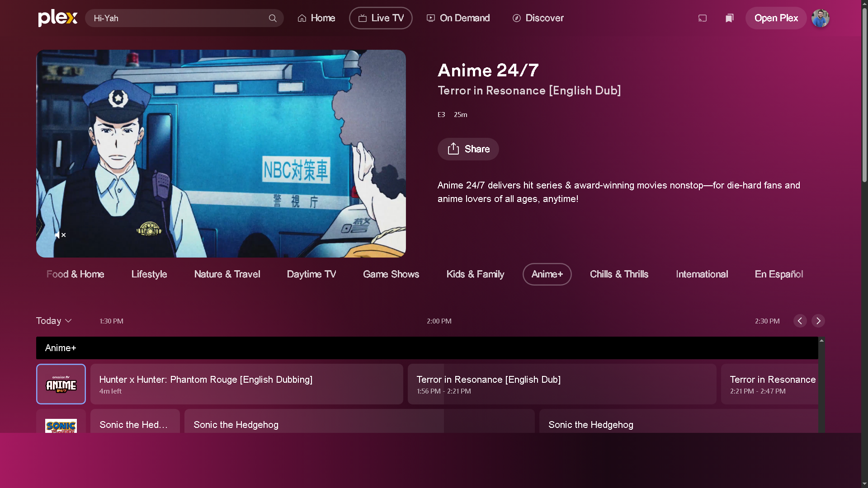Open the Live TV tab
The width and height of the screenshot is (868, 488).
(381, 18)
